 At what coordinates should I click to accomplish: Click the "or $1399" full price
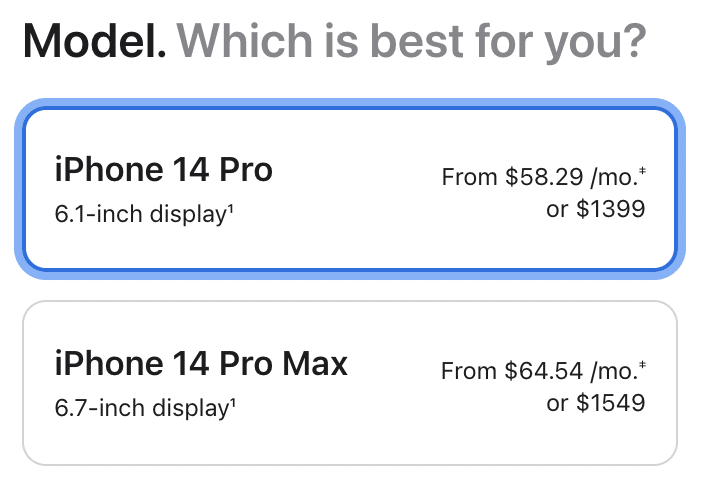click(x=596, y=210)
